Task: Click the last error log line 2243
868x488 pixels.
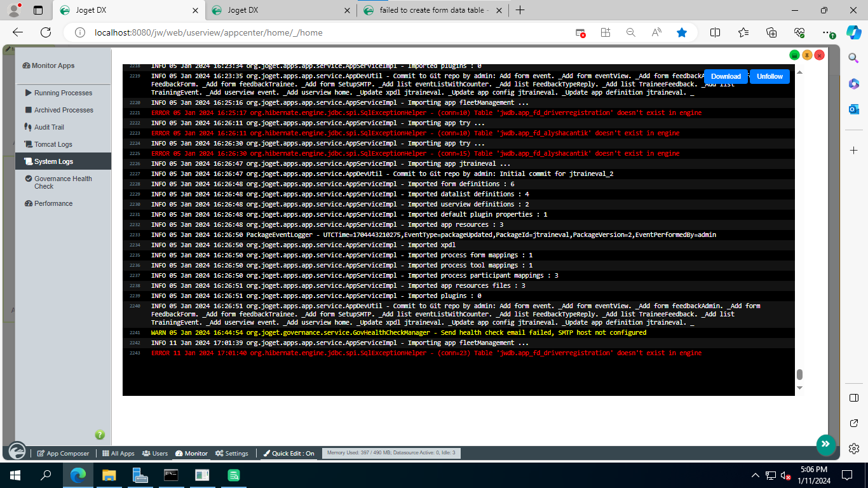Action: click(426, 353)
